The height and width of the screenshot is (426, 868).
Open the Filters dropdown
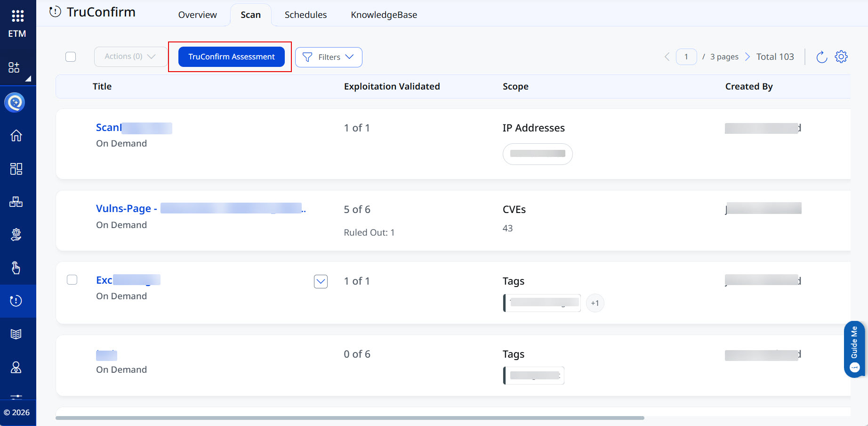pyautogui.click(x=329, y=57)
